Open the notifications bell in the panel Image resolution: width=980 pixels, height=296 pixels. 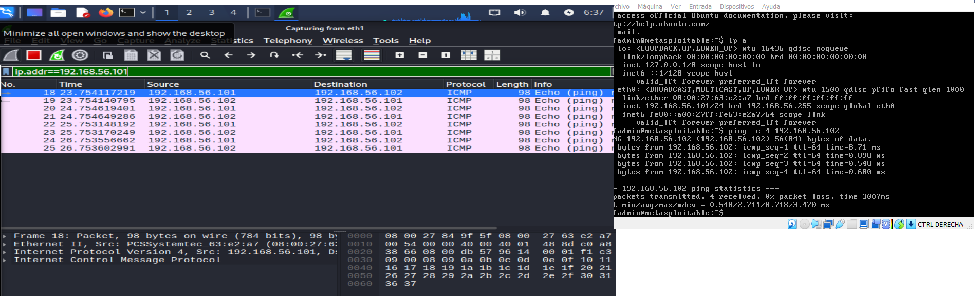click(x=545, y=12)
